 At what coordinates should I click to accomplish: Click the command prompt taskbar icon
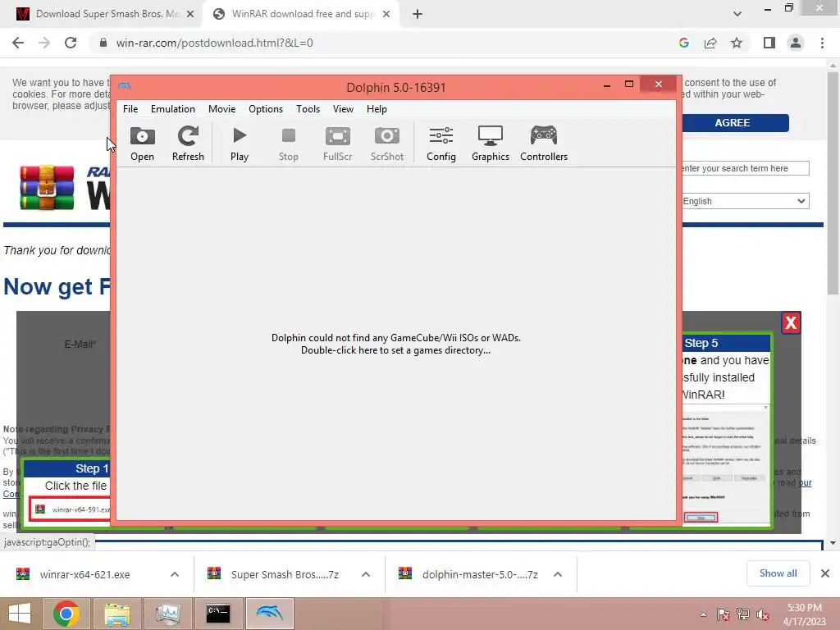pos(218,614)
